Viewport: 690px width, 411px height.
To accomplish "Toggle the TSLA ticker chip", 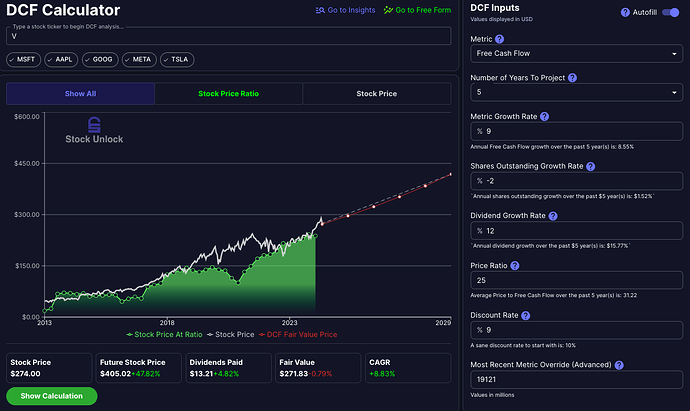I will 177,59.
